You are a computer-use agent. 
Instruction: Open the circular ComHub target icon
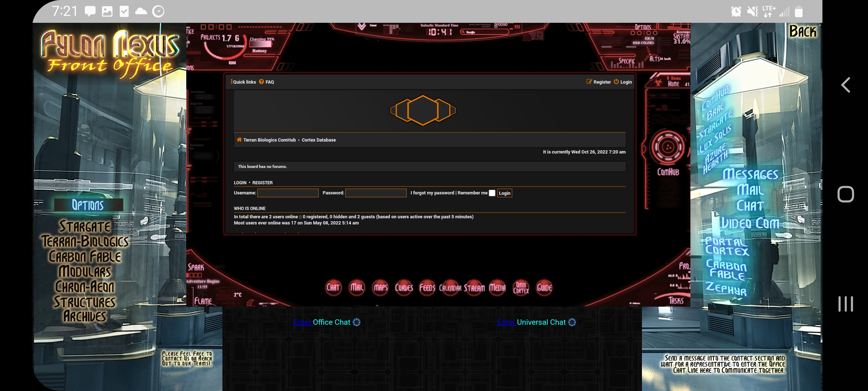click(x=668, y=147)
